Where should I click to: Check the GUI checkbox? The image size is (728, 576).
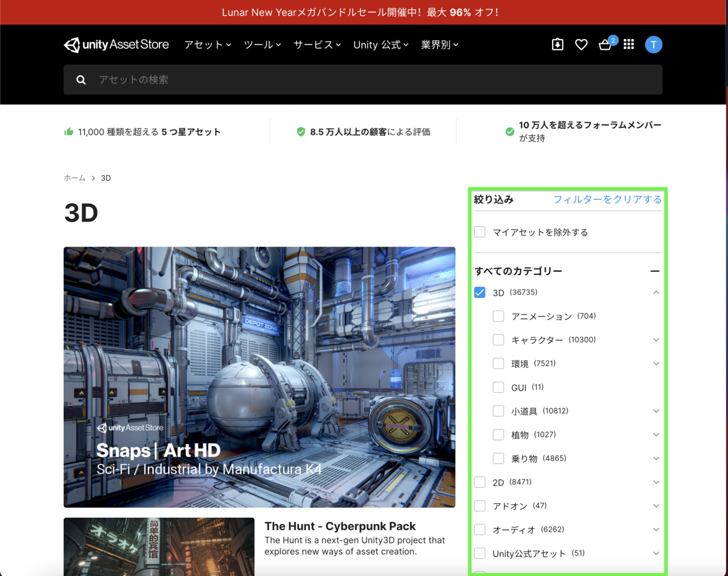point(499,387)
